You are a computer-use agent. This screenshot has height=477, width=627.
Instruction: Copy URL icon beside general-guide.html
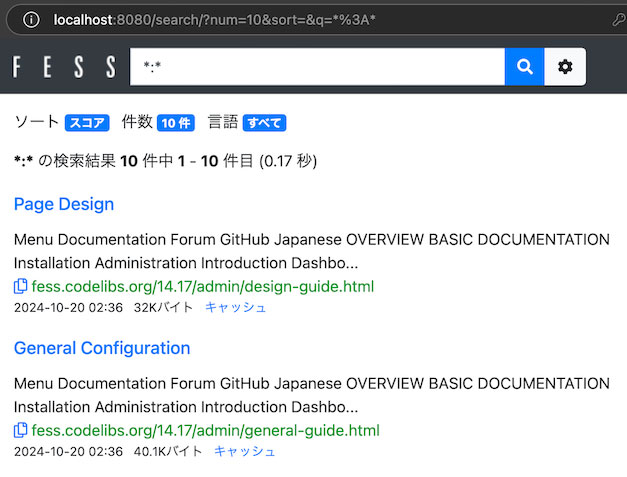click(20, 430)
